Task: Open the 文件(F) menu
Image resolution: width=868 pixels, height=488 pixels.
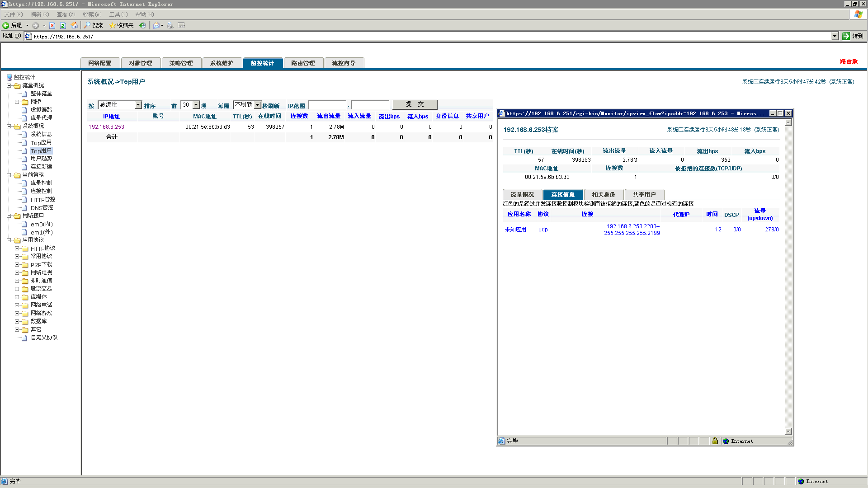Action: pos(13,14)
